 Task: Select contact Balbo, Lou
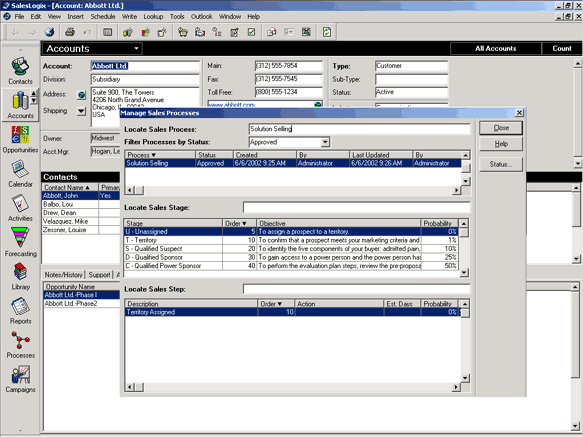click(81, 204)
